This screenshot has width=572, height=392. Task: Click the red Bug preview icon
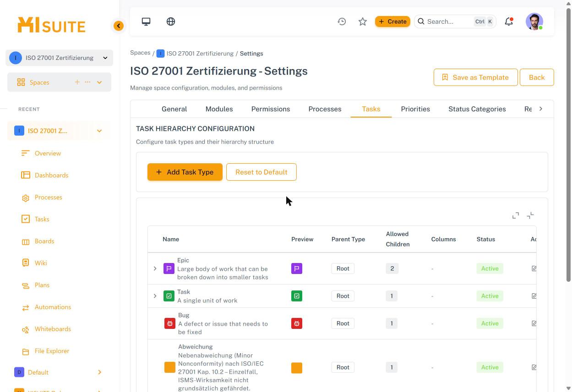297,323
